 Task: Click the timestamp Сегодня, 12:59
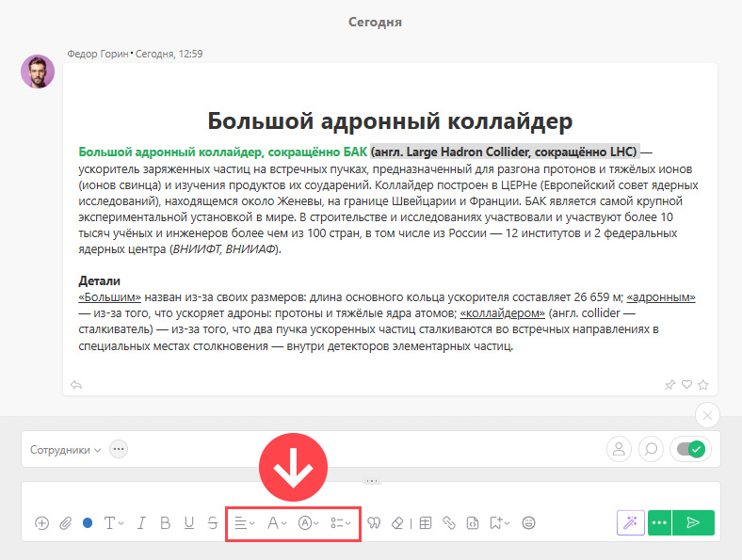[x=169, y=54]
